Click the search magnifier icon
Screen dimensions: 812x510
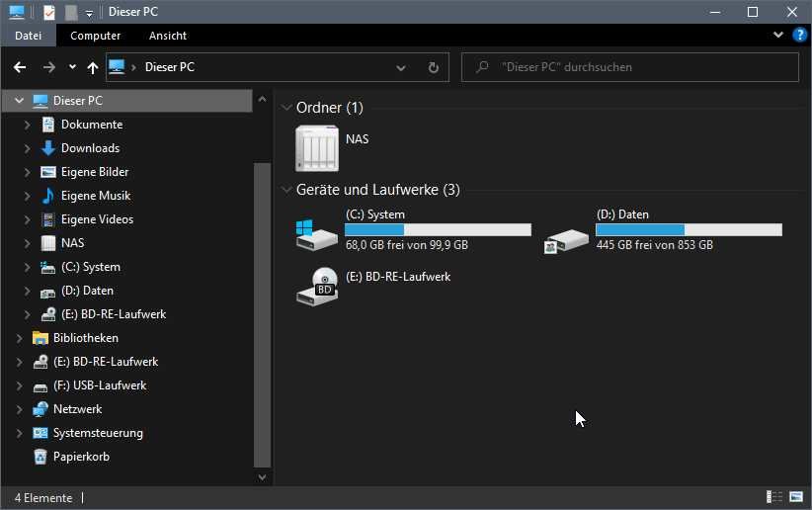coord(482,67)
